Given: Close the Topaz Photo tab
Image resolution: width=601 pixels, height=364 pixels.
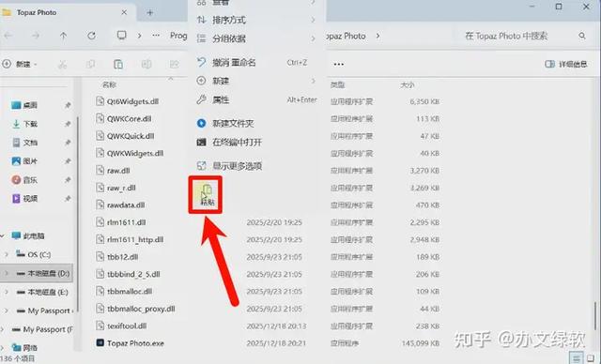Looking at the screenshot, I should coord(124,12).
